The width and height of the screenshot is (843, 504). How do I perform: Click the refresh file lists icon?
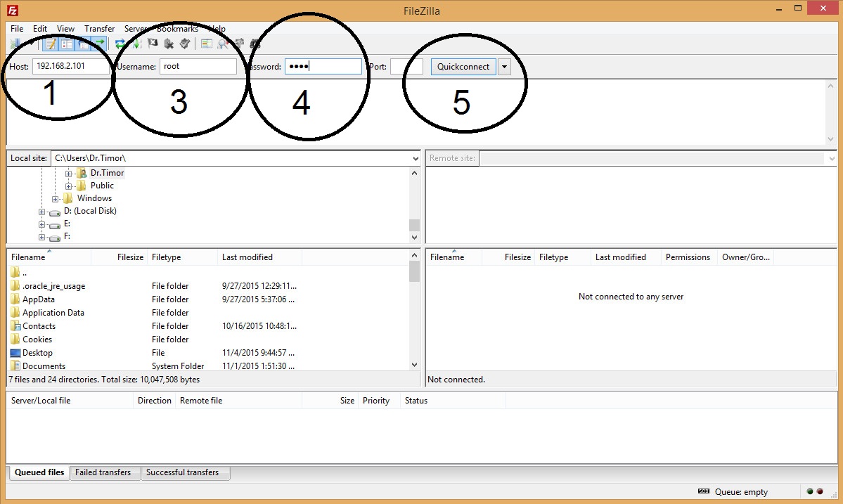(120, 44)
